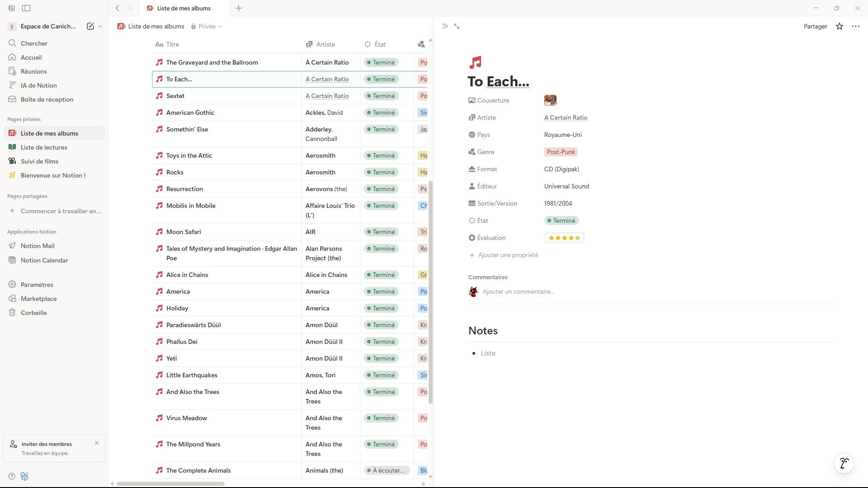Click the help question mark icon

pos(12,476)
